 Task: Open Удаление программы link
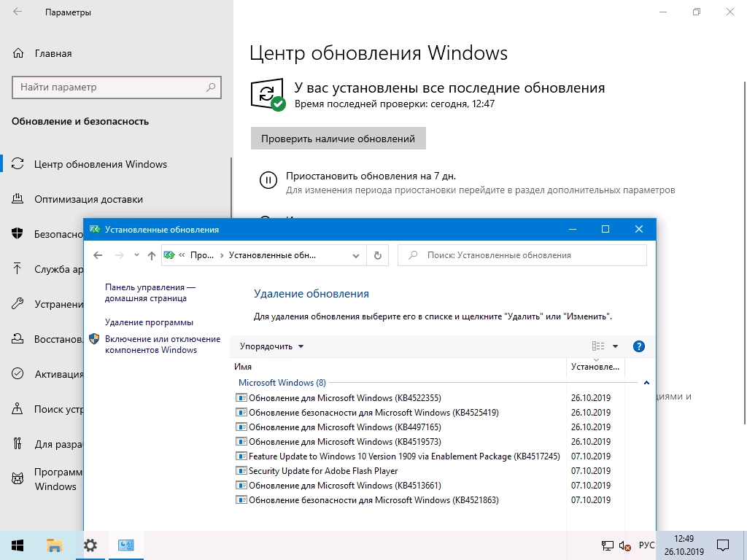[x=149, y=322]
